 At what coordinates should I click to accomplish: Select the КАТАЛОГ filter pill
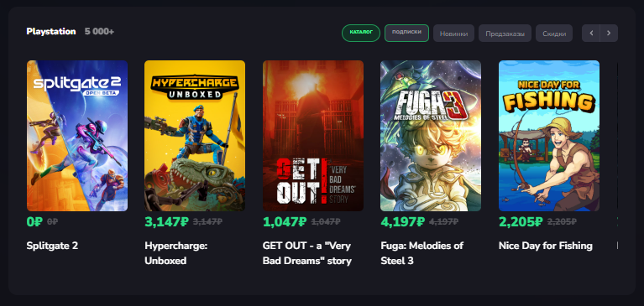coord(361,34)
